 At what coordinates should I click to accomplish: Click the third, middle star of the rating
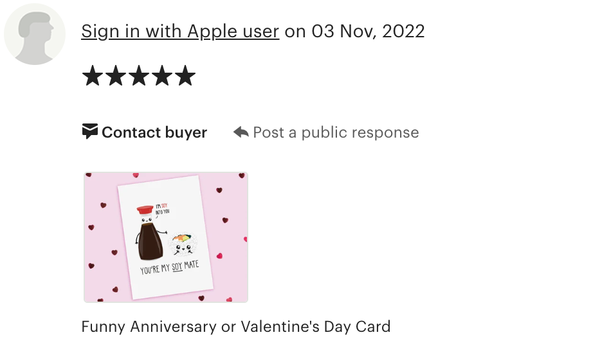pyautogui.click(x=139, y=76)
